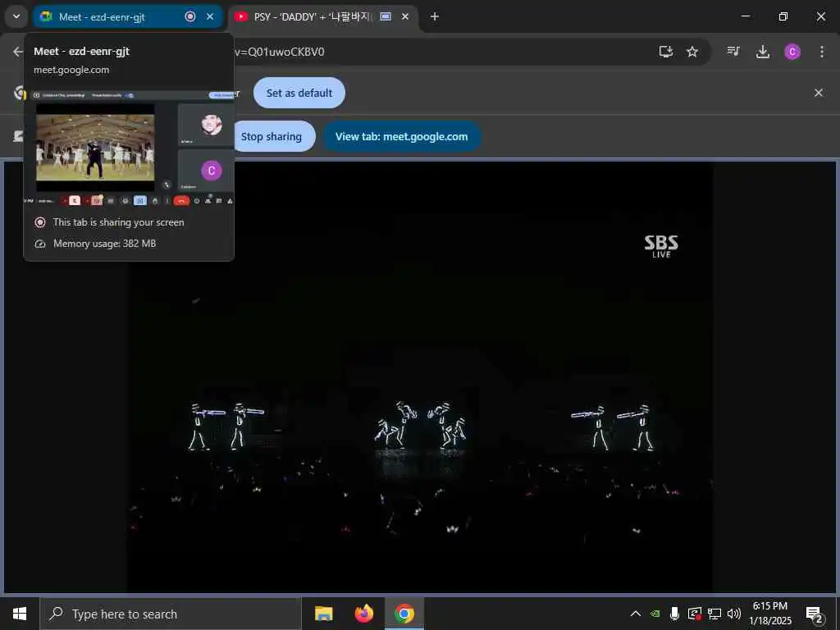
Task: Click the tab sharing indicator on YouTube tab
Action: [x=386, y=16]
